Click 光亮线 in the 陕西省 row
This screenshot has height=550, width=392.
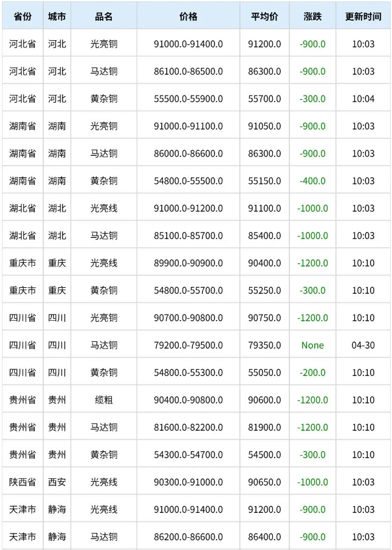104,482
